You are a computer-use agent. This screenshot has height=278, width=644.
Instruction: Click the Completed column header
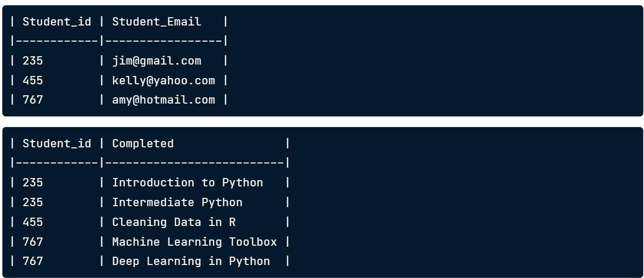point(143,144)
